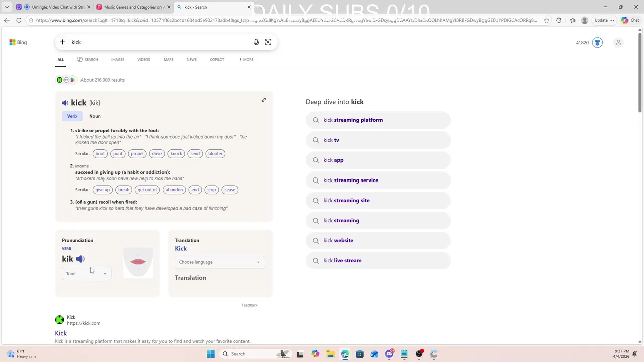This screenshot has width=644, height=362.
Task: Open File Explorer from taskbar
Action: (x=330, y=354)
